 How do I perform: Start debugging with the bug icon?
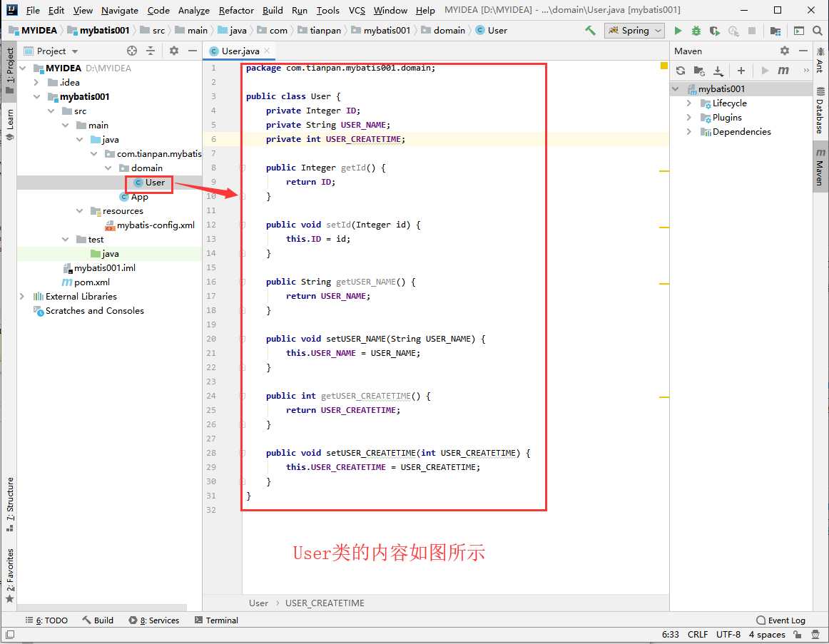[696, 31]
